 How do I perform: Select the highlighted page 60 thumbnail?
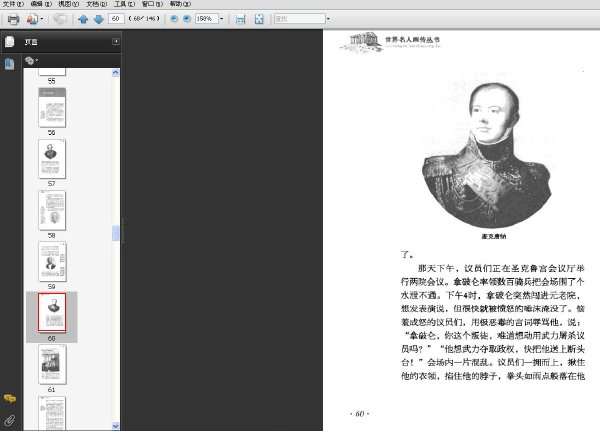point(52,312)
